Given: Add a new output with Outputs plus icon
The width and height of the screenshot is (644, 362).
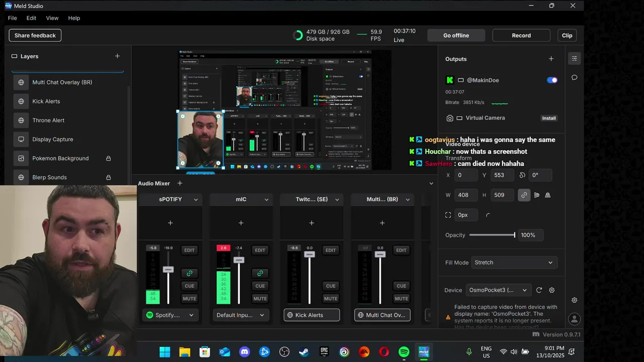Looking at the screenshot, I should coord(551,59).
